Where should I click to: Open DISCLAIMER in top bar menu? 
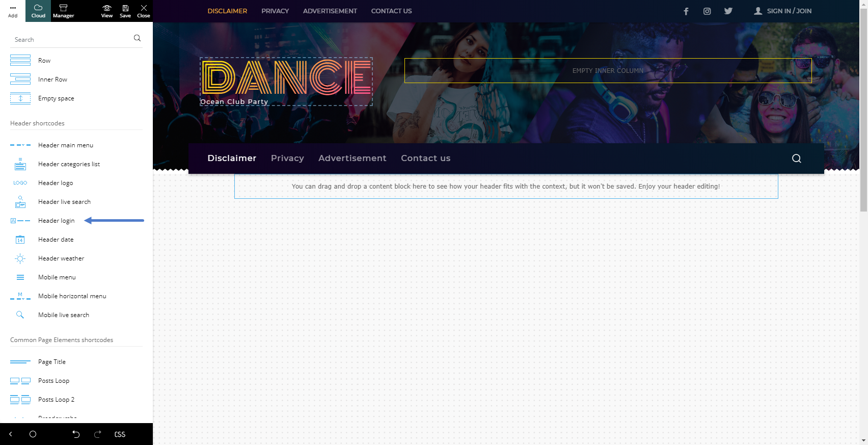click(x=227, y=11)
